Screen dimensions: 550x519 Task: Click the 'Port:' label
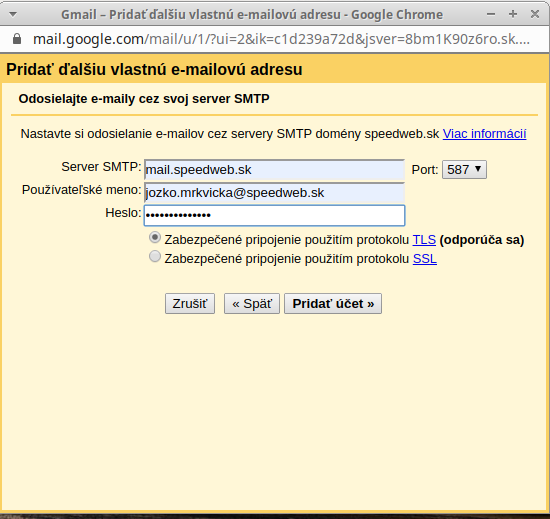(425, 170)
